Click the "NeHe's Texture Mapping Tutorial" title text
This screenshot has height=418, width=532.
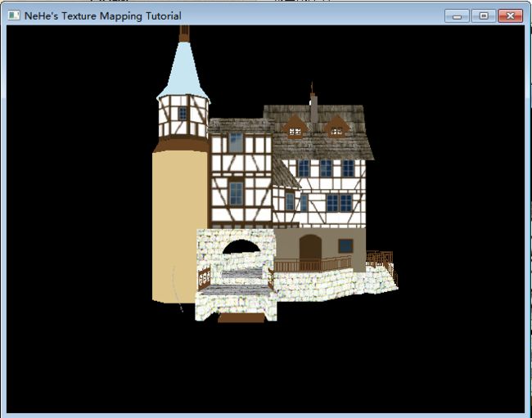coord(103,16)
